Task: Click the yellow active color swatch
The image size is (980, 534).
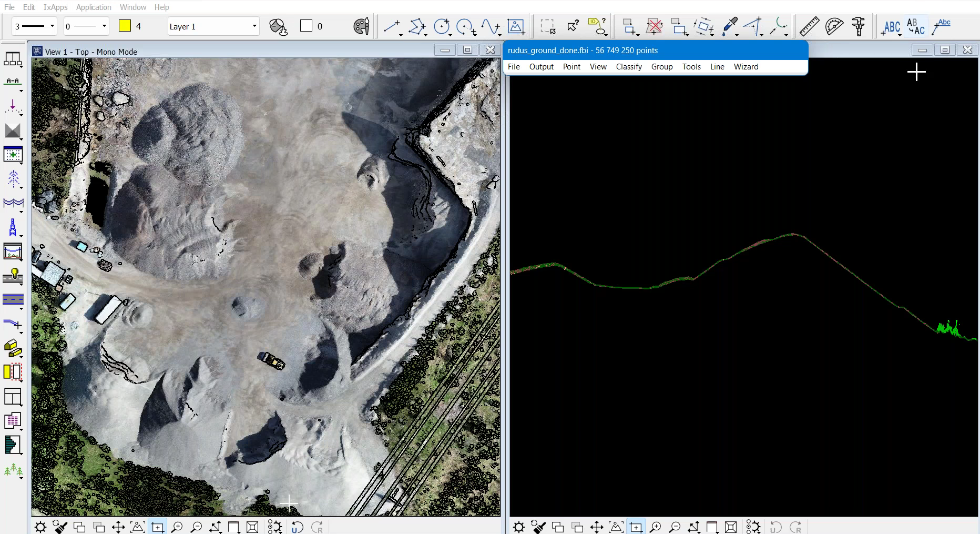Action: point(125,26)
